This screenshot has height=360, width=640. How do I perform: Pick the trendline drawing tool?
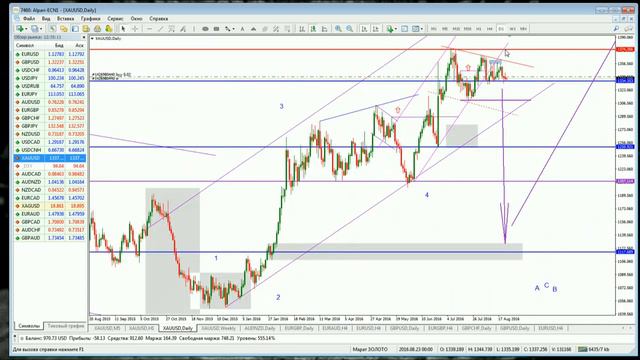coord(160,29)
